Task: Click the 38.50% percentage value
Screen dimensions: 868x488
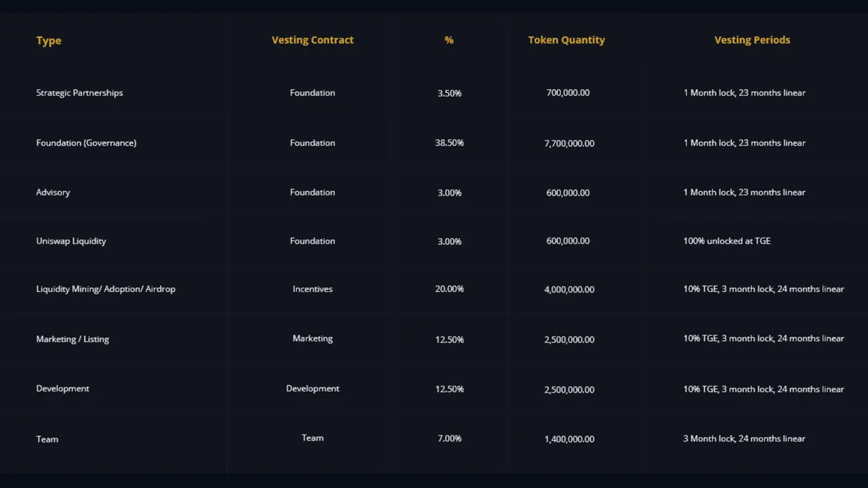Action: [x=450, y=143]
